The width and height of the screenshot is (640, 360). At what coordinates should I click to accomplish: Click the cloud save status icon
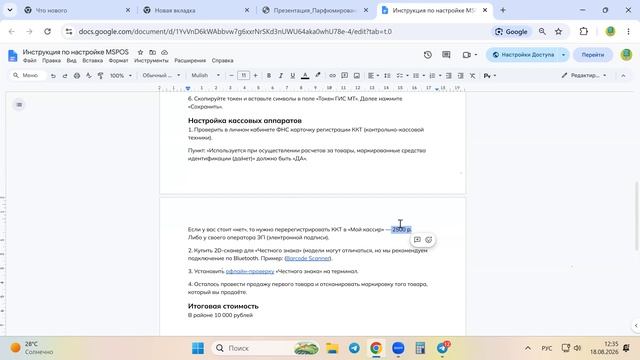pos(164,52)
